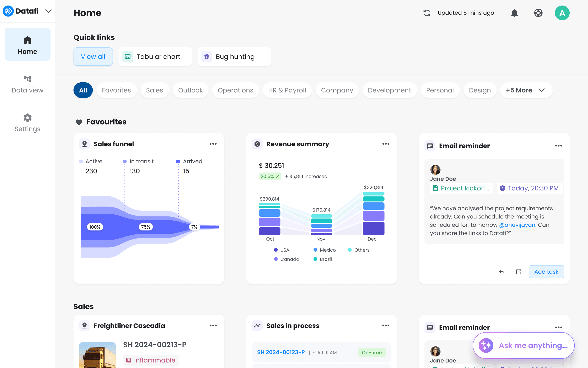This screenshot has width=588, height=368.
Task: Switch to the HR & Payroll tab
Action: [287, 90]
